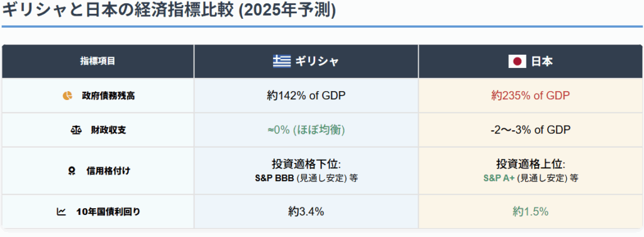Click Japan's red 約235% of GDP value
This screenshot has width=644, height=237.
tap(530, 96)
